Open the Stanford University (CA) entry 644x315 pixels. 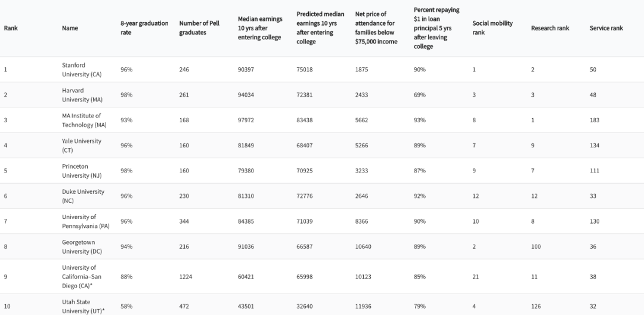(82, 69)
